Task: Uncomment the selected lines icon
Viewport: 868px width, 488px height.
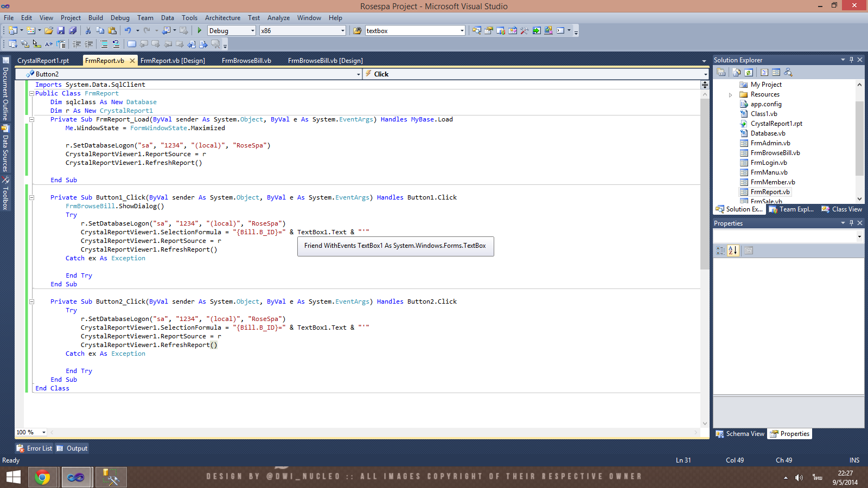Action: (x=116, y=44)
